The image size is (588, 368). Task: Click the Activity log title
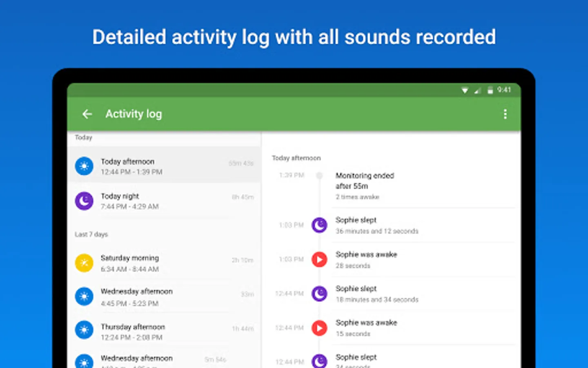pos(134,114)
